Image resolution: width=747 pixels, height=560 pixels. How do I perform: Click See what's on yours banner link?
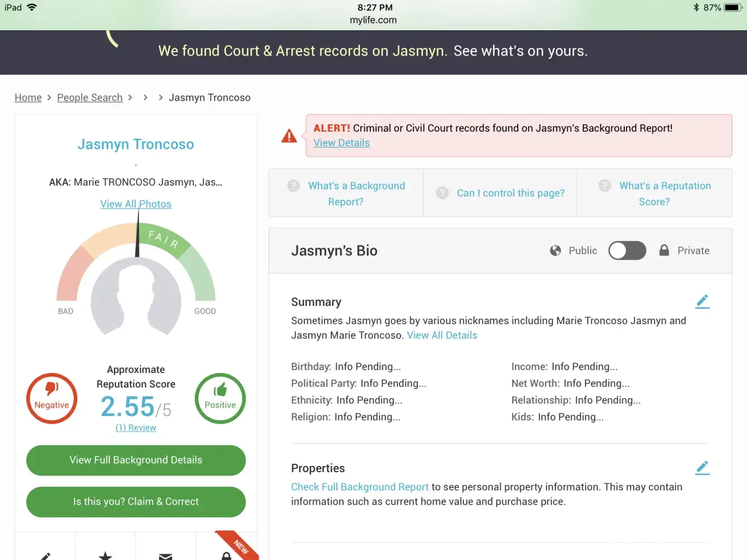(521, 51)
